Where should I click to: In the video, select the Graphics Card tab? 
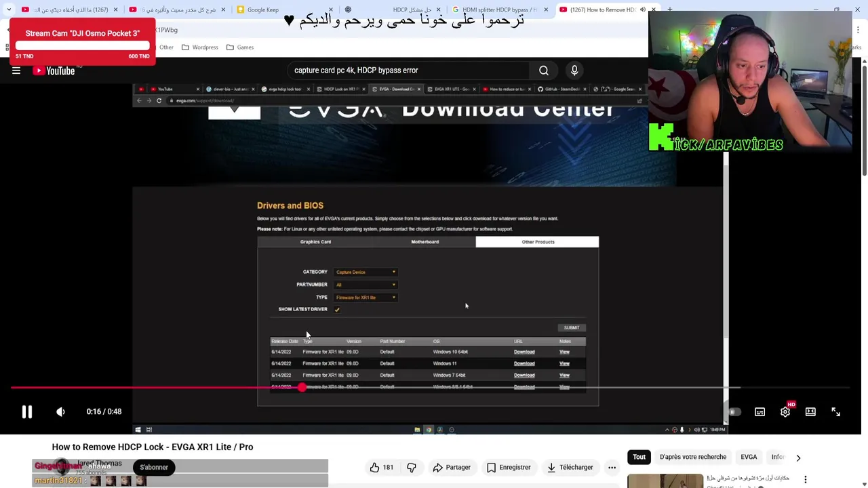(315, 242)
